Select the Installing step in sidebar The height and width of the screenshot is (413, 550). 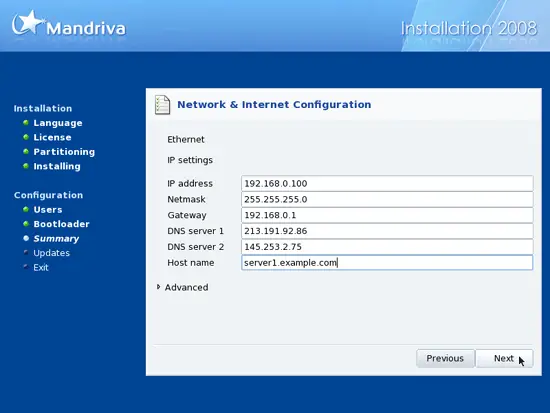57,166
